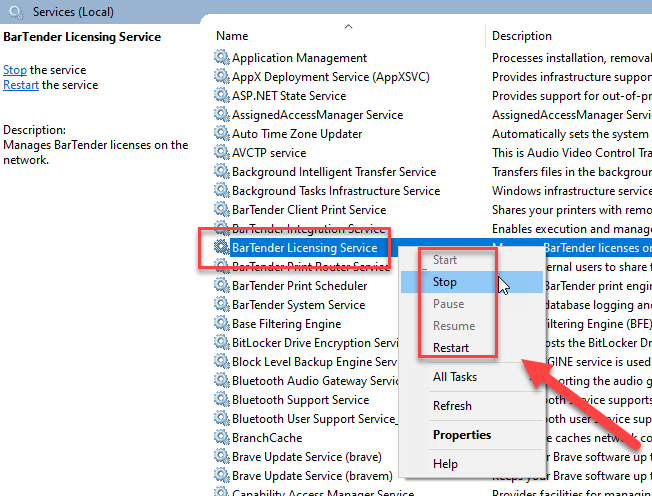The width and height of the screenshot is (652, 496).
Task: Open Help from the context menu
Action: pos(445,464)
